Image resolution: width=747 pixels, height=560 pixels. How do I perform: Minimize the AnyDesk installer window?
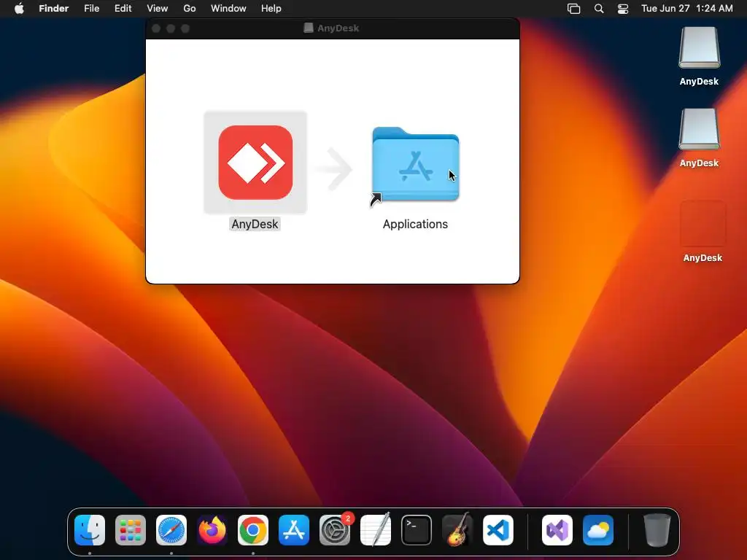click(171, 28)
